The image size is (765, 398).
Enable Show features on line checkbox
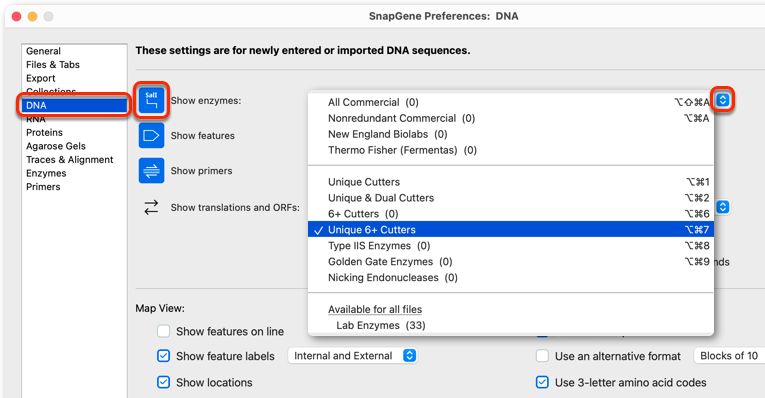163,332
